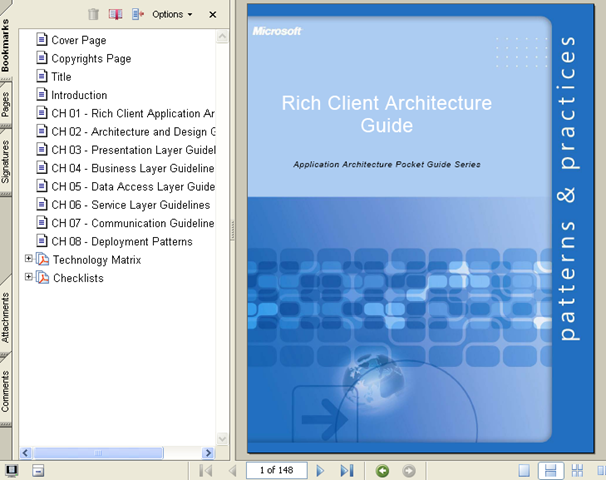Click the Checklists PDF icon
The height and width of the screenshot is (480, 606).
(43, 277)
